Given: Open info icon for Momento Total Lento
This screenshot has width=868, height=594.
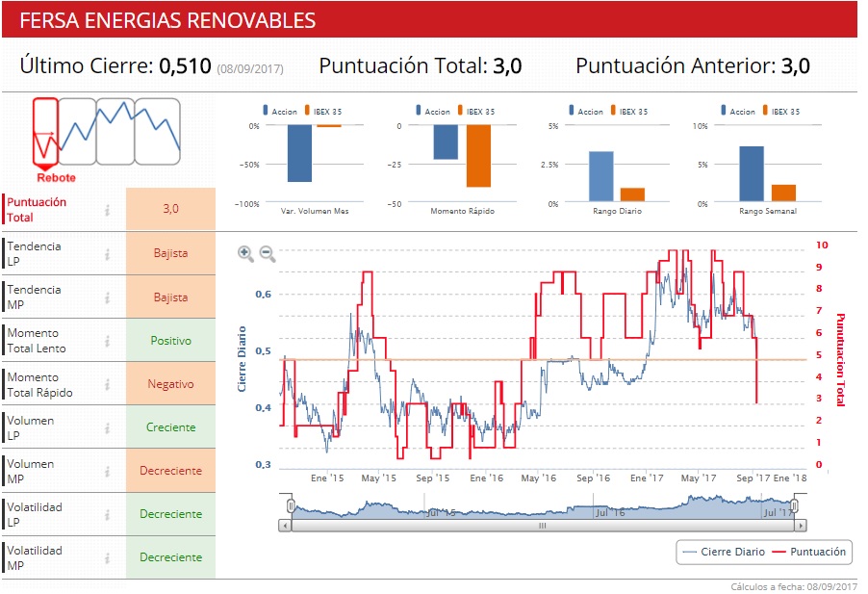Looking at the screenshot, I should point(108,341).
